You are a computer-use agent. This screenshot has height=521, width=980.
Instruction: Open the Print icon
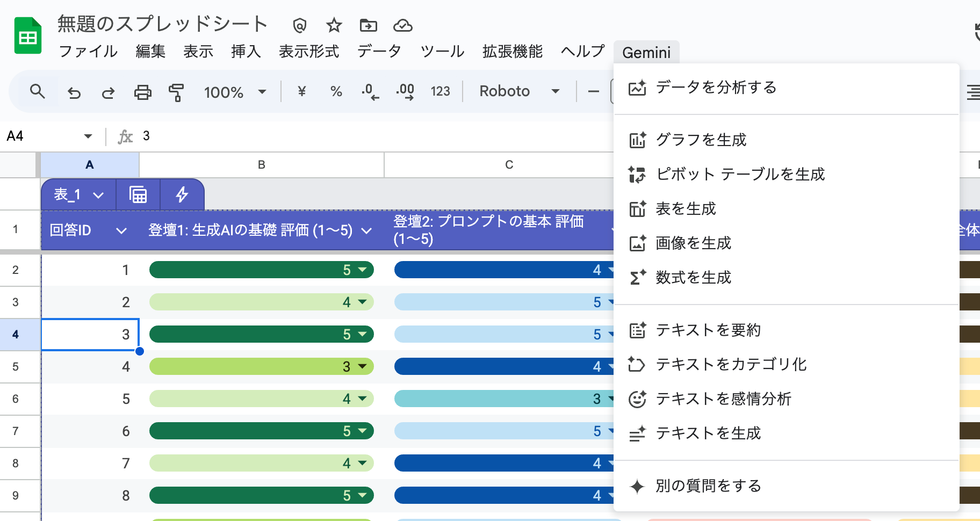click(x=142, y=91)
